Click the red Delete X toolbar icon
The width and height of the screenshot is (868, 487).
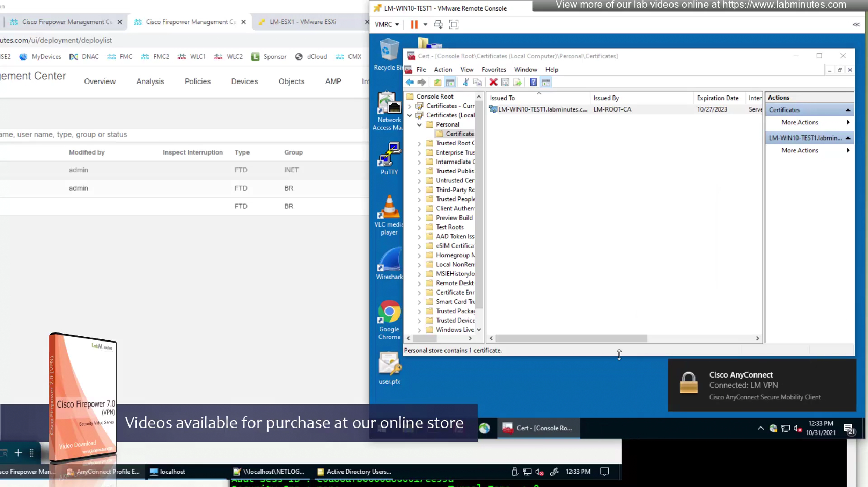point(493,82)
